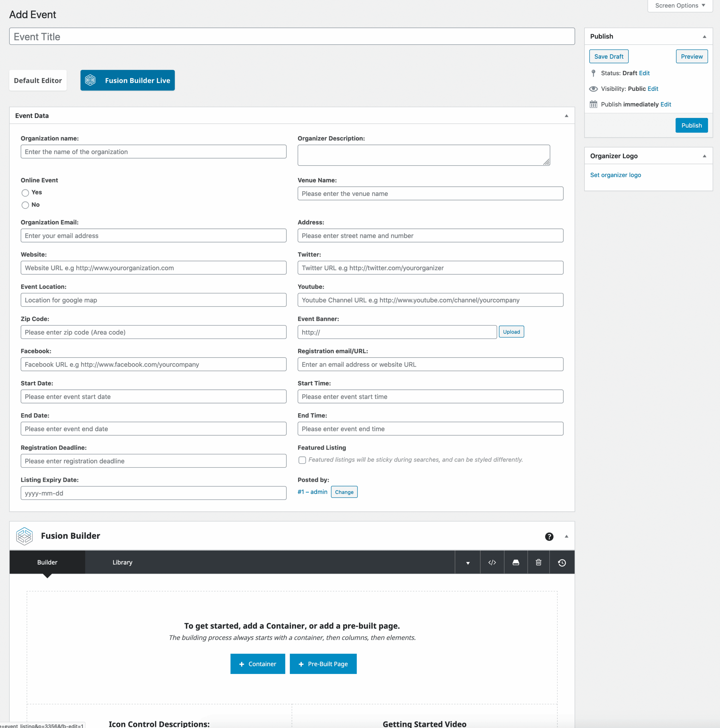Click the Event Title input field
720x728 pixels.
pos(292,37)
